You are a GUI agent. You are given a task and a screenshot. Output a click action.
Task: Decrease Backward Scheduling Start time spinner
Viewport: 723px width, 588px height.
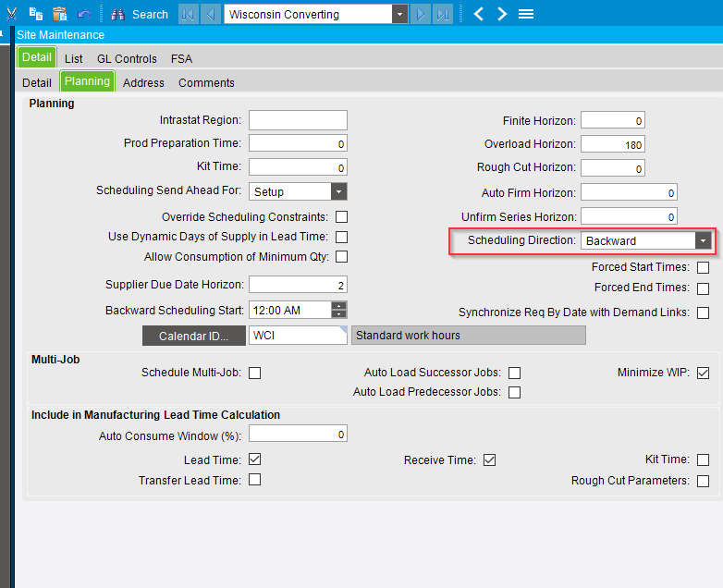[x=339, y=314]
